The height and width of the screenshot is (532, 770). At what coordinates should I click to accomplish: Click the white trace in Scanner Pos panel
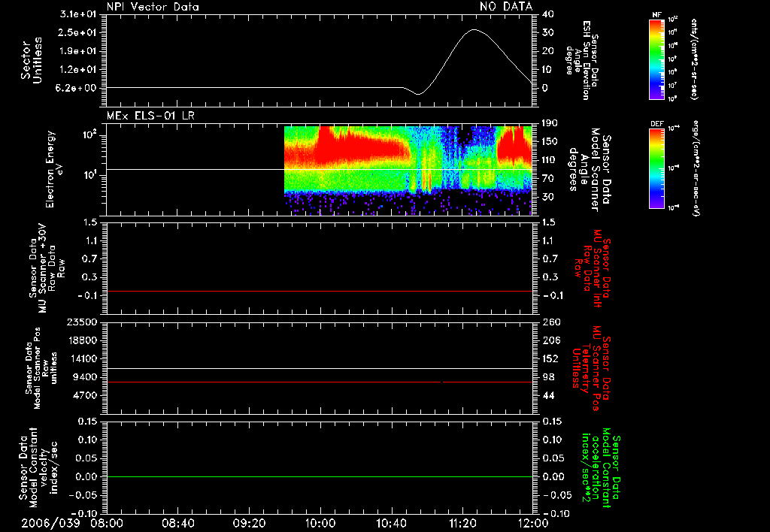tap(320, 368)
